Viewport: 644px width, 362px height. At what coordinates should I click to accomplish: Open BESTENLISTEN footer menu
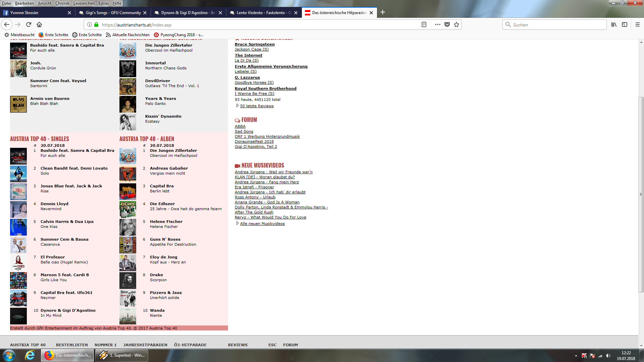(72, 345)
